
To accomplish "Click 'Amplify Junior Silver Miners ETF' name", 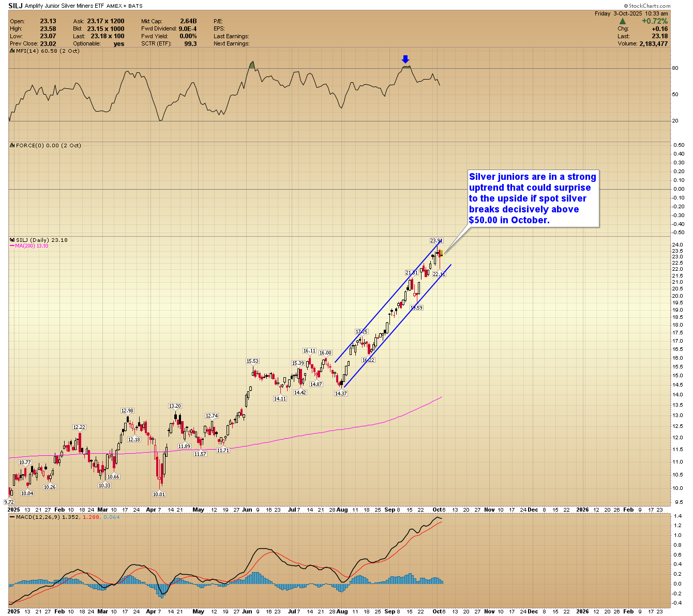I will coord(65,6).
